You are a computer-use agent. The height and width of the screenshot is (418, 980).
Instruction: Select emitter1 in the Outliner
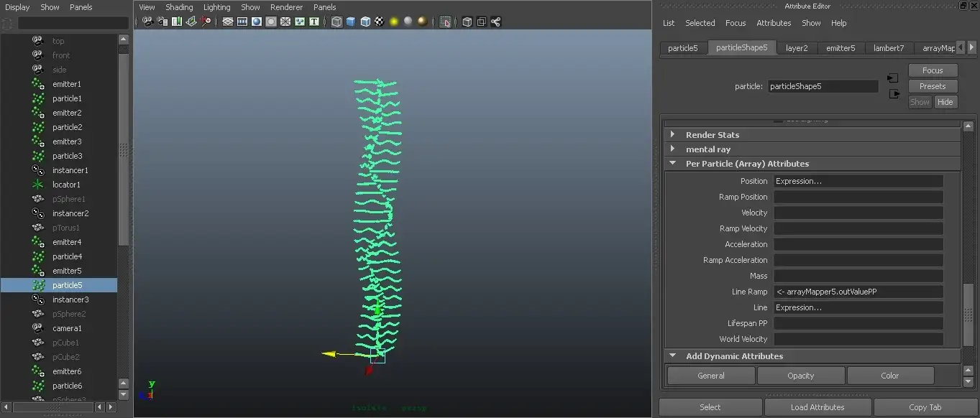point(66,84)
